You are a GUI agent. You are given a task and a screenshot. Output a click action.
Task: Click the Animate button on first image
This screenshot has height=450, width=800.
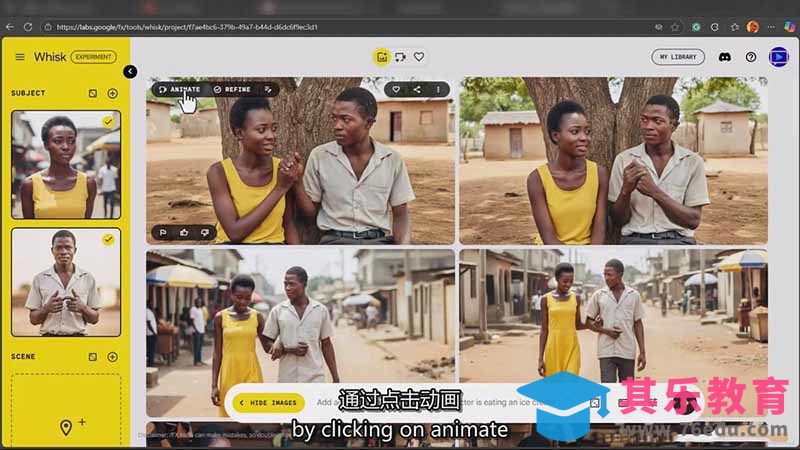(x=179, y=89)
